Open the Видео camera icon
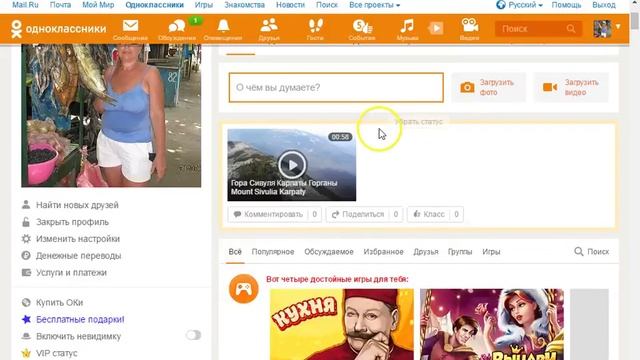 [x=470, y=25]
